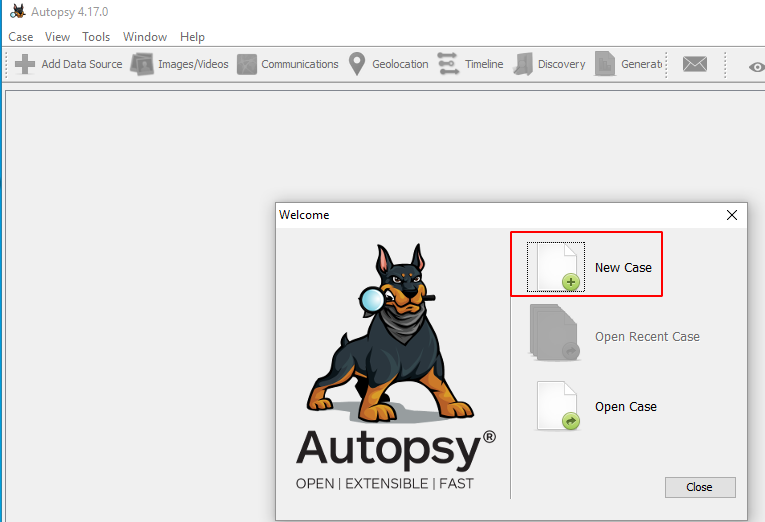
Task: Click the Add Data Source plus icon
Action: [25, 64]
